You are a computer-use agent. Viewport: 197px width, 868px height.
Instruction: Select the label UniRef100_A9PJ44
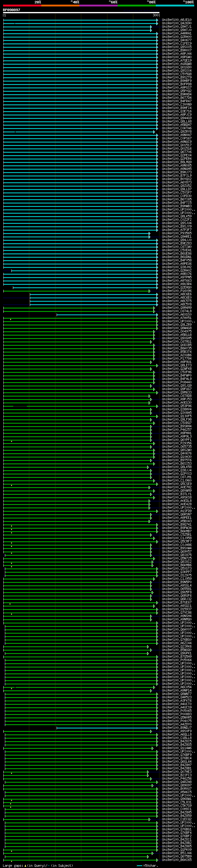[x=177, y=54]
